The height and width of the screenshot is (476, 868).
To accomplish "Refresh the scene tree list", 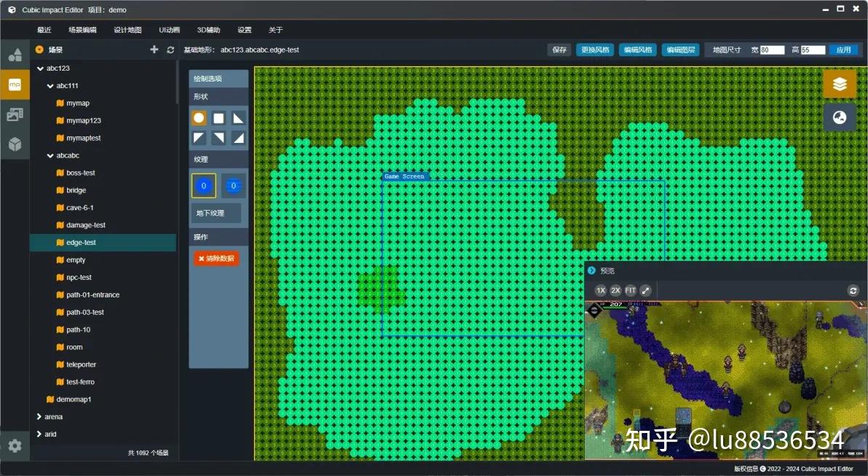I will [170, 50].
